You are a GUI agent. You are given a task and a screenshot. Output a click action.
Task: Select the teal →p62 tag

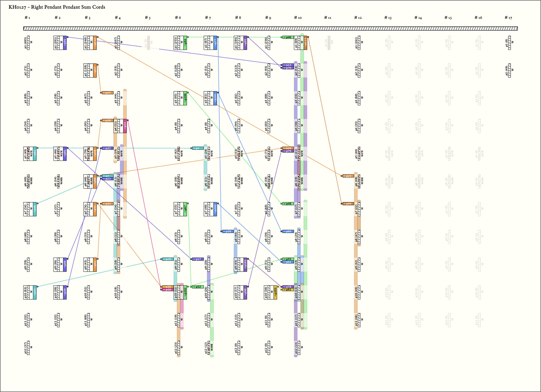pyautogui.click(x=35, y=154)
